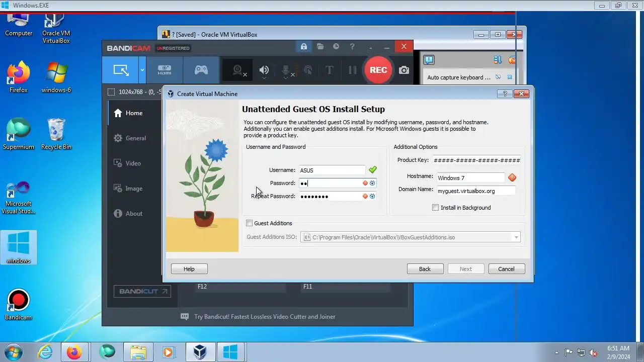Image resolution: width=644 pixels, height=362 pixels.
Task: Toggle microphone in Bandicam toolbar
Action: click(x=286, y=70)
